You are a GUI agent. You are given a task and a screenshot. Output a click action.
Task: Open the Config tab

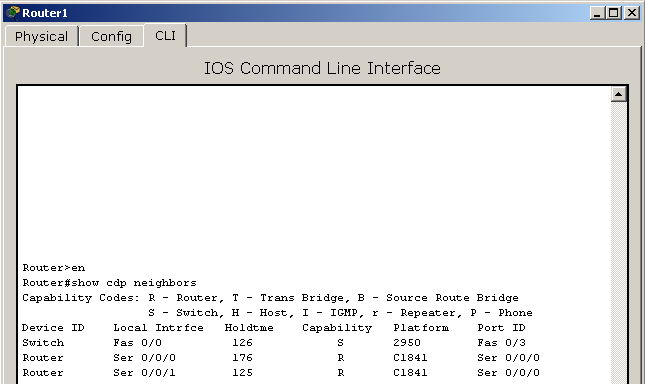(x=111, y=36)
